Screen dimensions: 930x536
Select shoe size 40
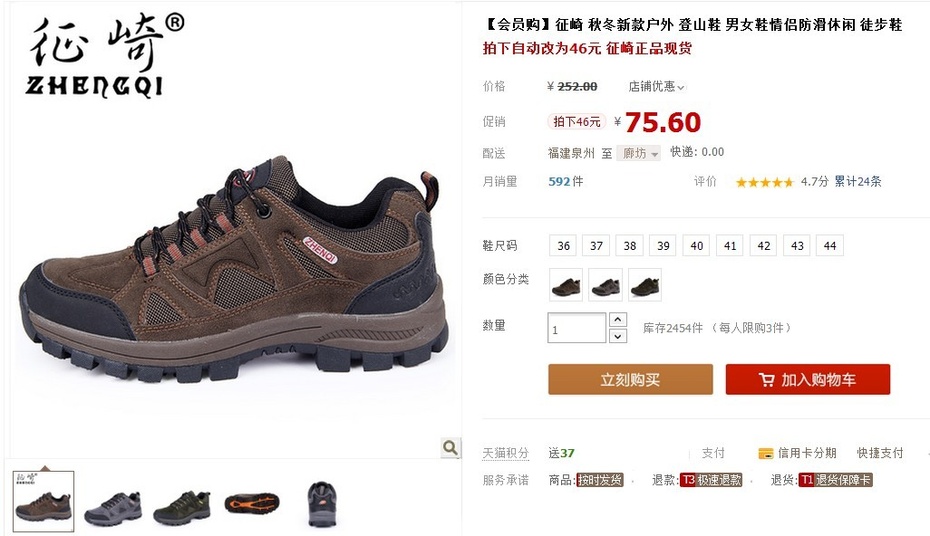pyautogui.click(x=697, y=245)
